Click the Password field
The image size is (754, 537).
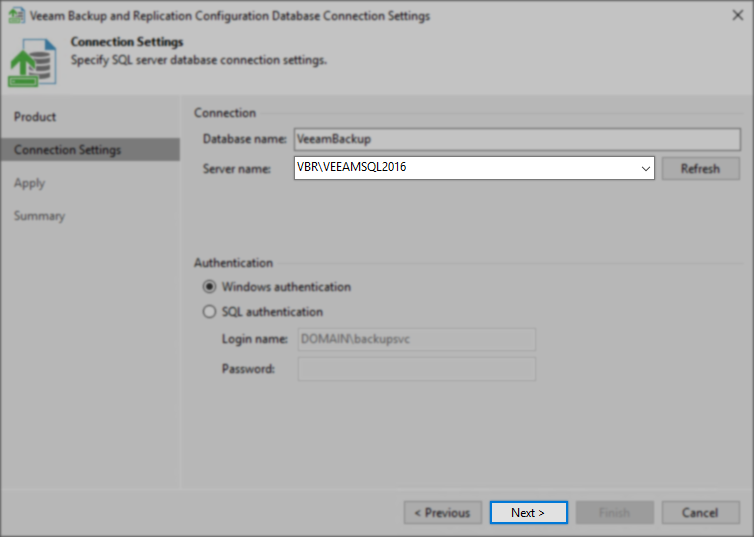pos(416,369)
